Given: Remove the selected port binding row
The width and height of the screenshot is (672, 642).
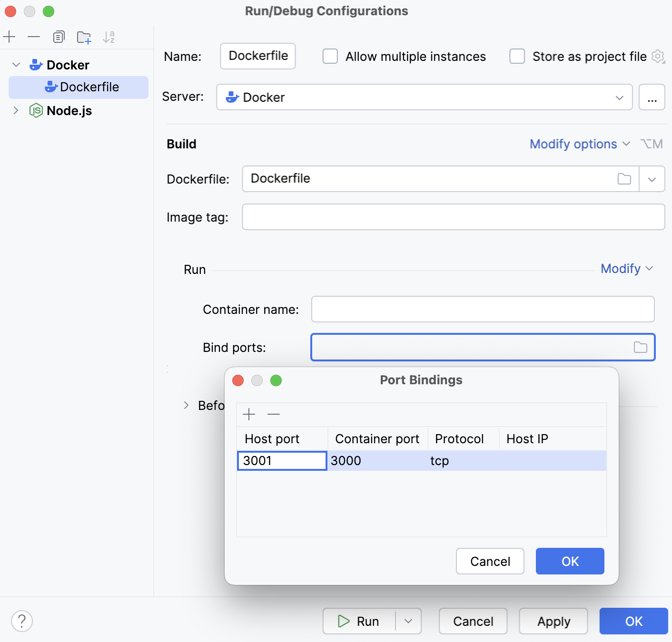Looking at the screenshot, I should point(274,414).
